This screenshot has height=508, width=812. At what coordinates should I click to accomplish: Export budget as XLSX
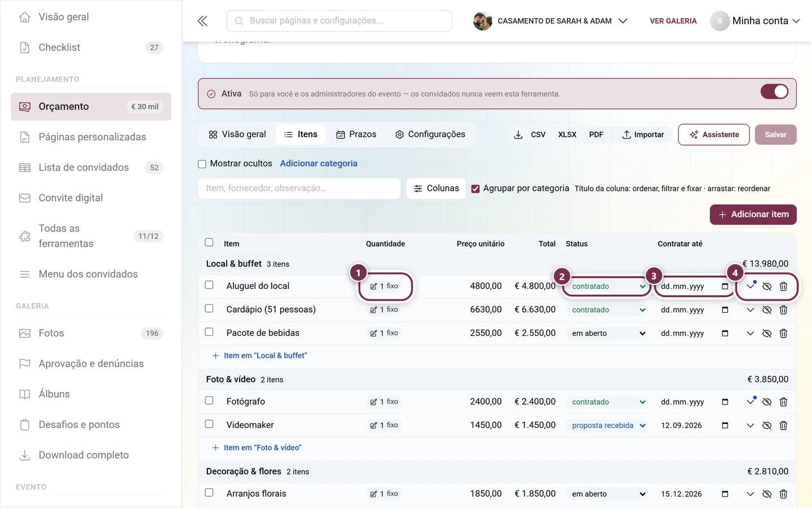coord(567,135)
